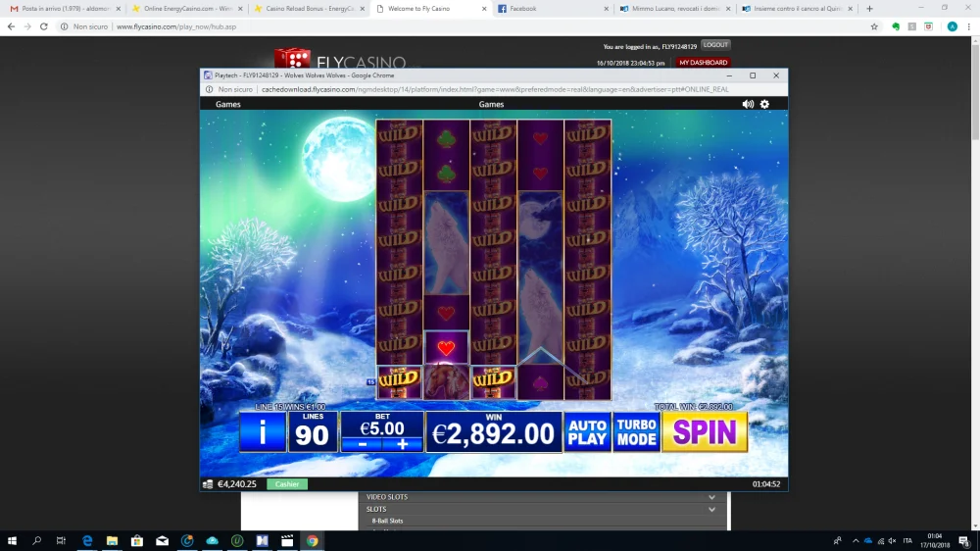Screen dimensions: 980x551
Task: Switch to the Gmail Posta in arrivo tab
Action: 65,9
